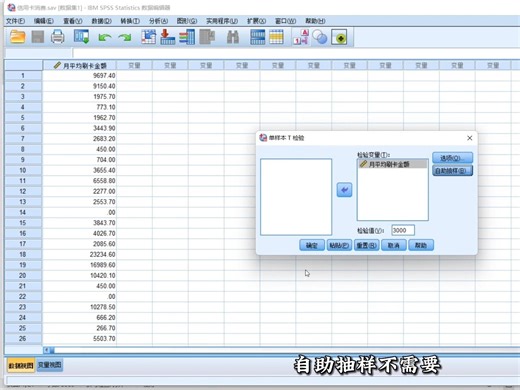Screen dimensions: 520x390
Task: Open the 图形(G) menu
Action: point(187,21)
